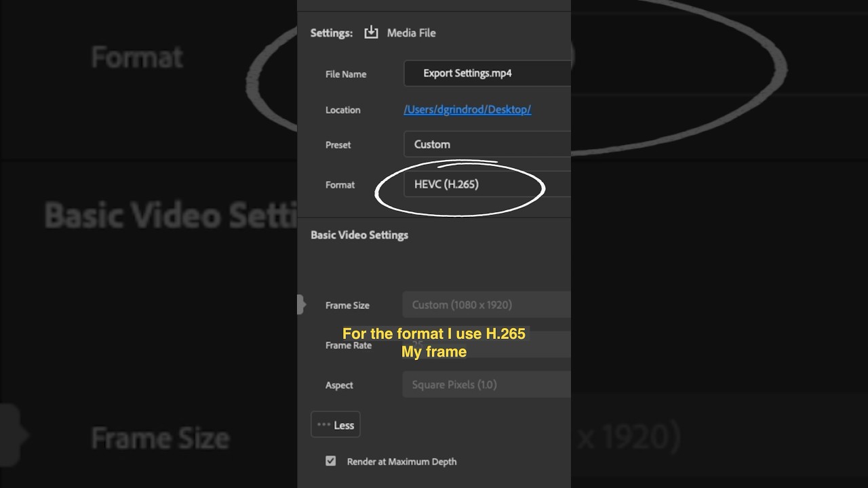Image resolution: width=868 pixels, height=488 pixels.
Task: Click the Render at Maximum Depth text
Action: 401,462
